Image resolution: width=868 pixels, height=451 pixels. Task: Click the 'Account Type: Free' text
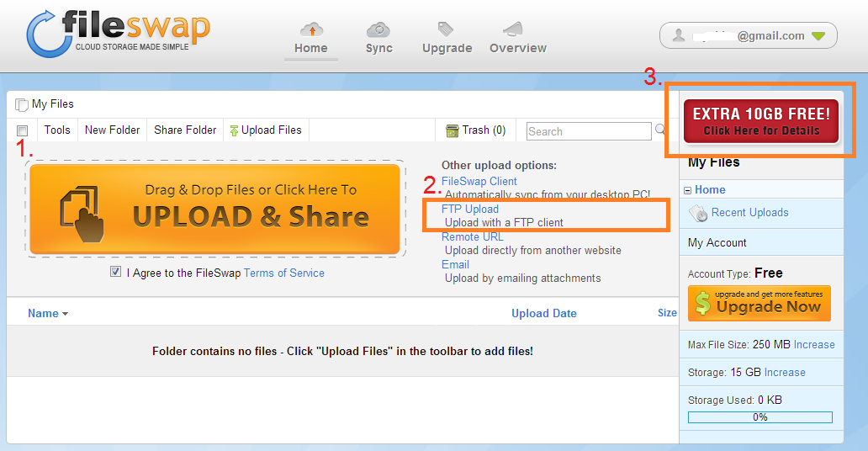(x=734, y=273)
